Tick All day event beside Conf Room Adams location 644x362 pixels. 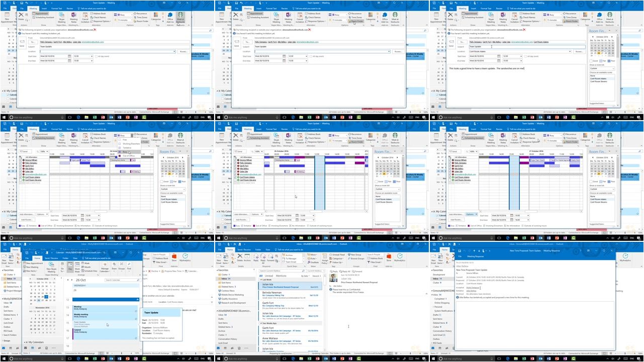coord(525,56)
